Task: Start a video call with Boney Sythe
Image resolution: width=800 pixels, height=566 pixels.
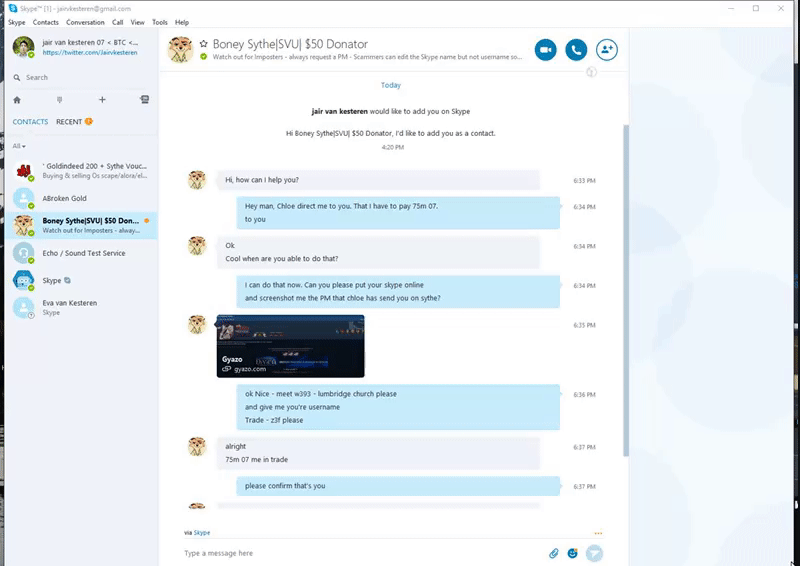Action: [545, 50]
